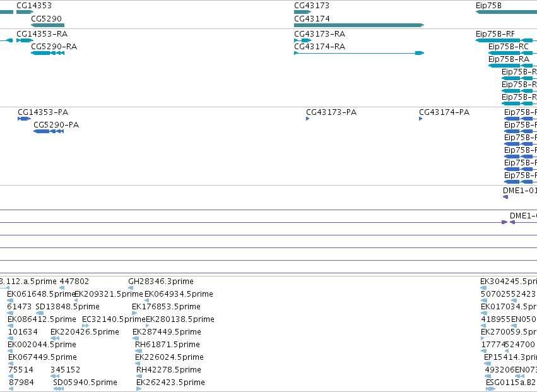Select the CG14353-RA transcript glyph
The width and height of the screenshot is (537, 392).
25,40
